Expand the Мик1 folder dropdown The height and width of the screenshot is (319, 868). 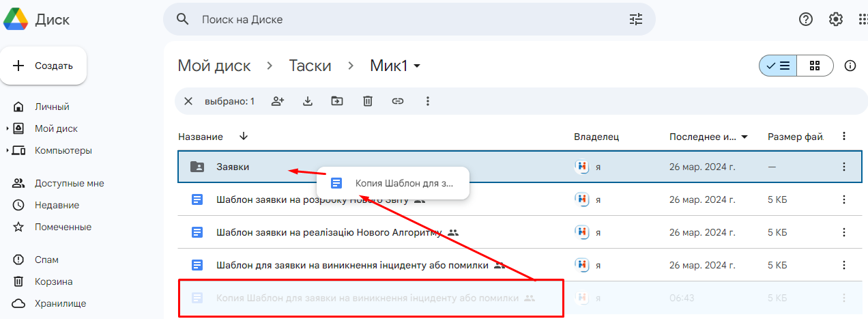[x=417, y=66]
